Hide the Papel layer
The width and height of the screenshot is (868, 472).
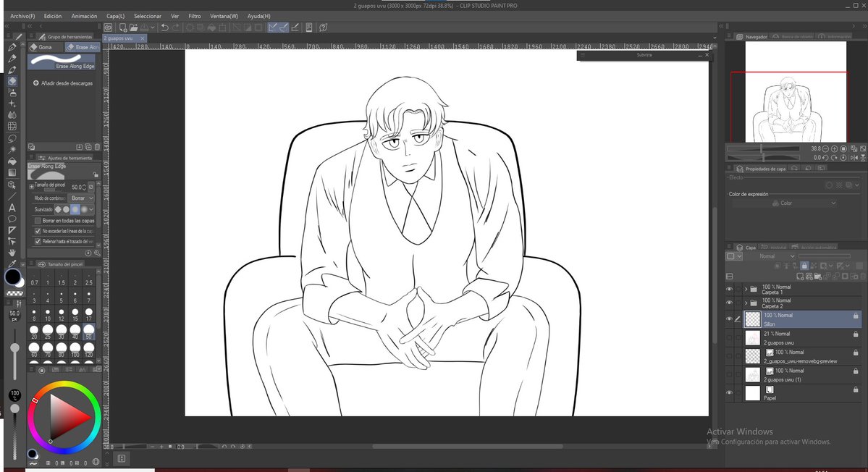(x=729, y=393)
